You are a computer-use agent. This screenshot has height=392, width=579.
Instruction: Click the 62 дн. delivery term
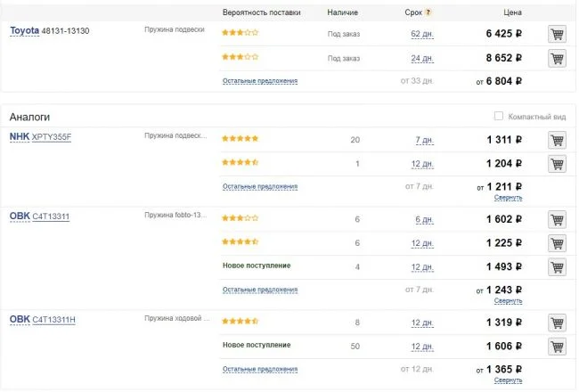click(x=421, y=34)
